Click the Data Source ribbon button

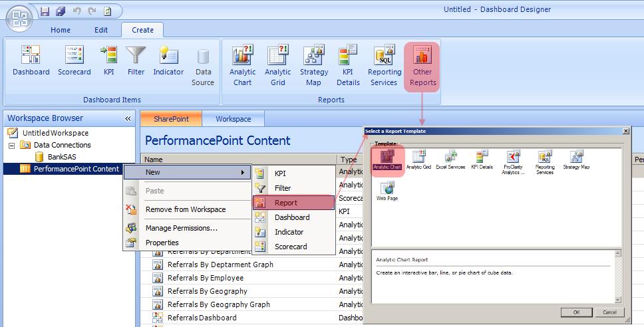(x=203, y=67)
